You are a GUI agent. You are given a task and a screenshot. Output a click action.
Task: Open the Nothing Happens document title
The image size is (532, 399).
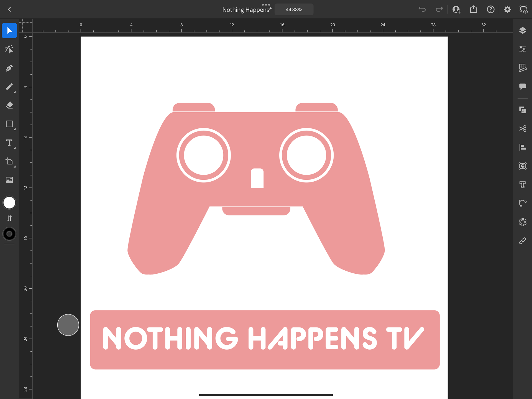[x=247, y=10]
